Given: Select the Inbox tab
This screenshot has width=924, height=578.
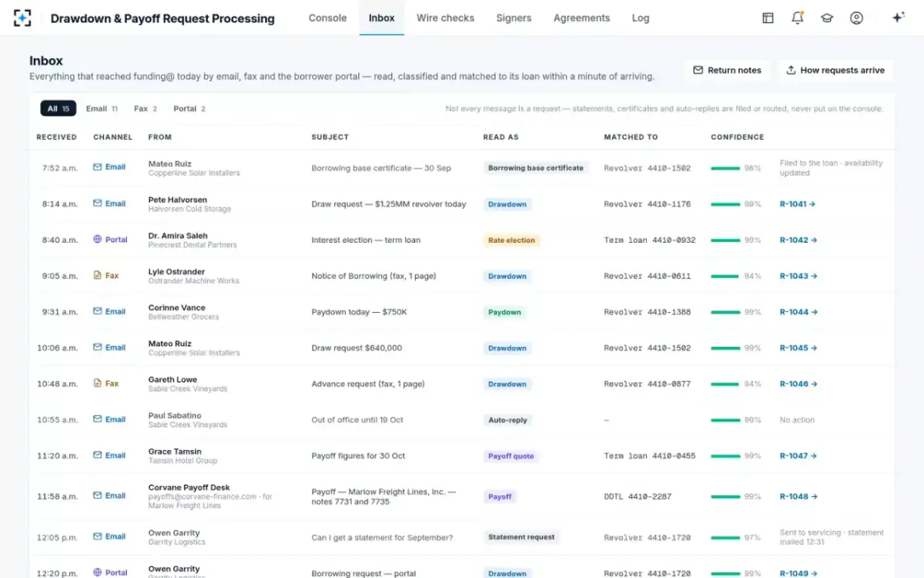Looking at the screenshot, I should tap(381, 18).
